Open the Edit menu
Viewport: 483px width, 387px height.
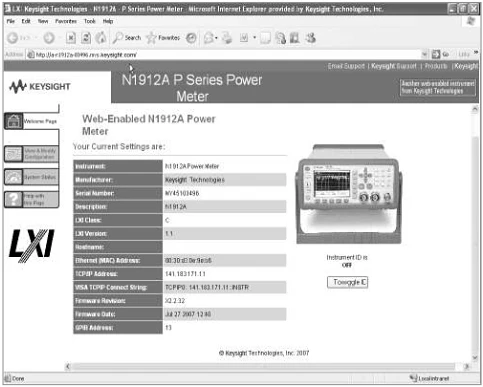26,21
